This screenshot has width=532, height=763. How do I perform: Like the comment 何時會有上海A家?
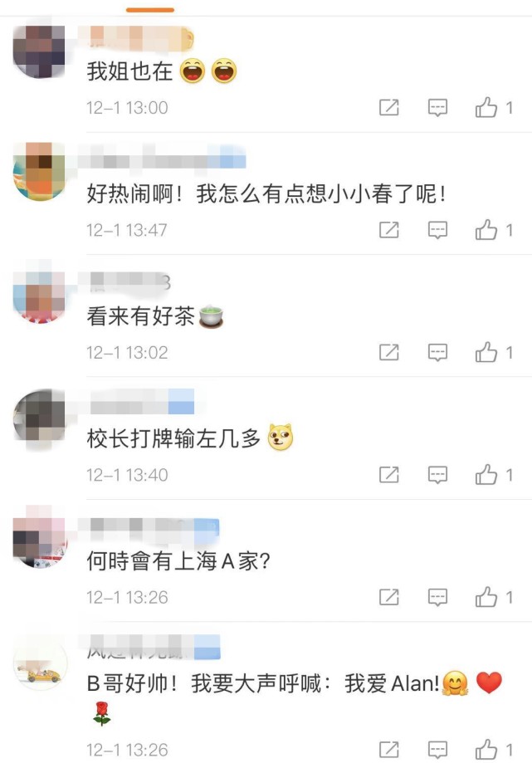click(486, 597)
